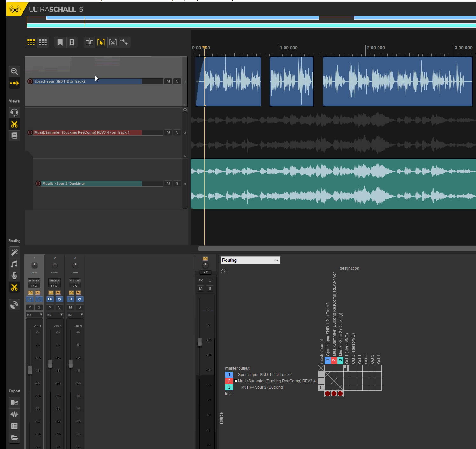Image resolution: width=476 pixels, height=449 pixels.
Task: Open In 2 input dropdown on channel 3
Action: 75,315
